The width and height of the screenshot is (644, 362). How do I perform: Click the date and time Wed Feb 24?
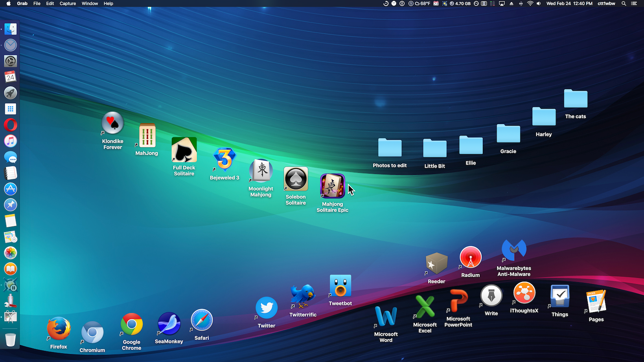(569, 4)
